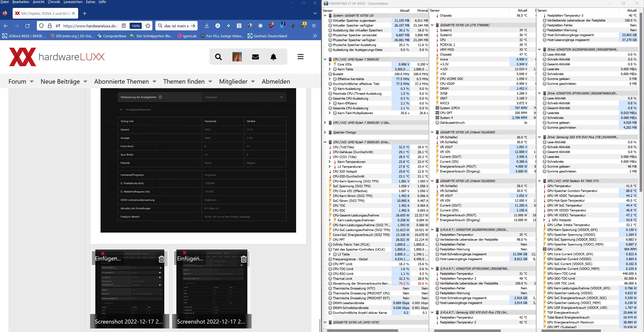Expand the Speicher-Timings sensor group
Screen dimensions: 644x332
pos(325,132)
